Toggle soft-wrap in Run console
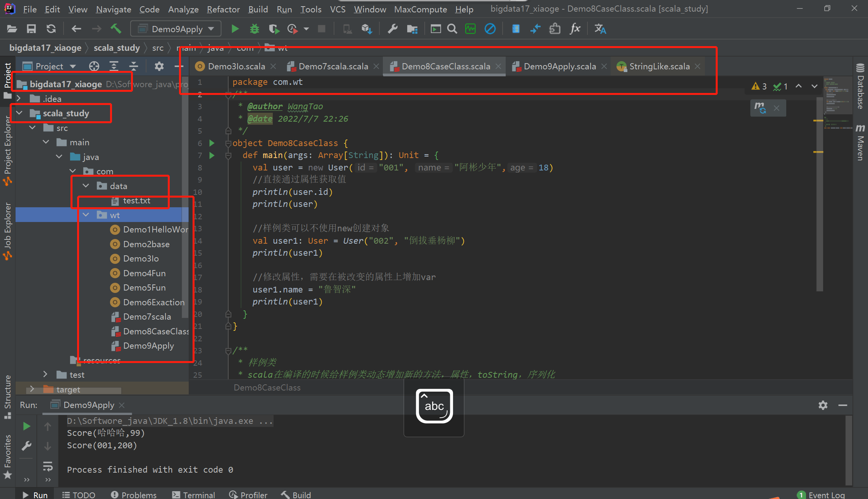The height and width of the screenshot is (499, 868). [x=48, y=466]
